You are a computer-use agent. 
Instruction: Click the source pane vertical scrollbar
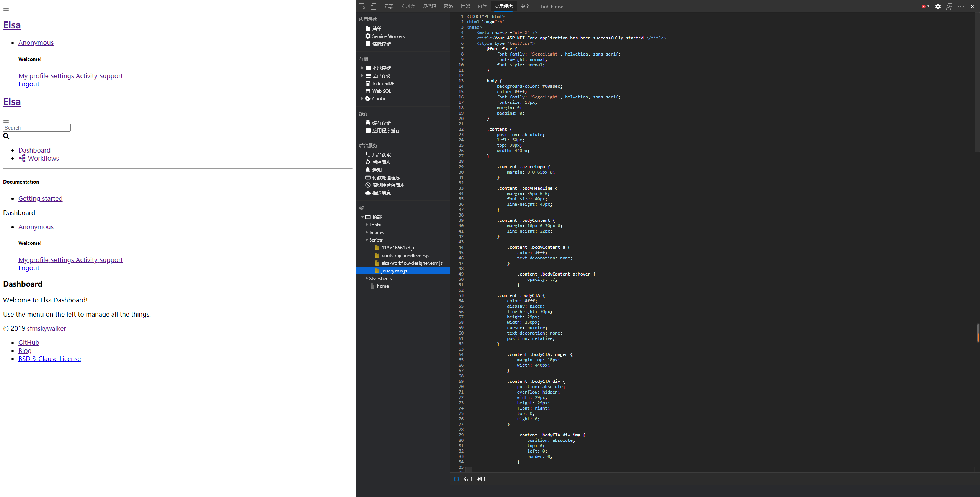tap(977, 82)
